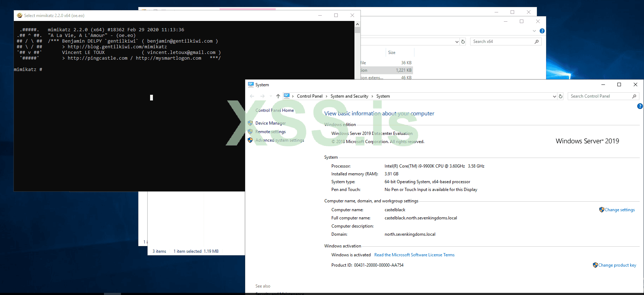Screen dimensions: 644x295
Task: Click the computer icon in the Control Panel address bar
Action: [x=287, y=96]
